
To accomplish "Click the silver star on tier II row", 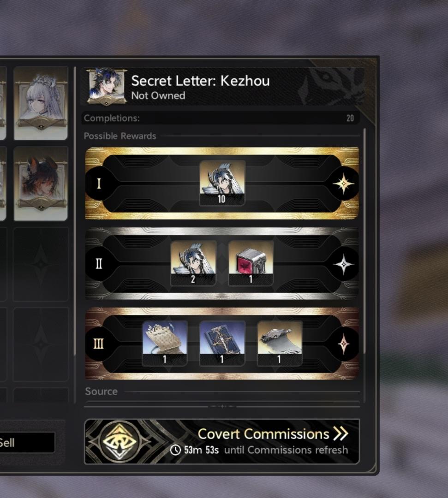I will [x=343, y=264].
